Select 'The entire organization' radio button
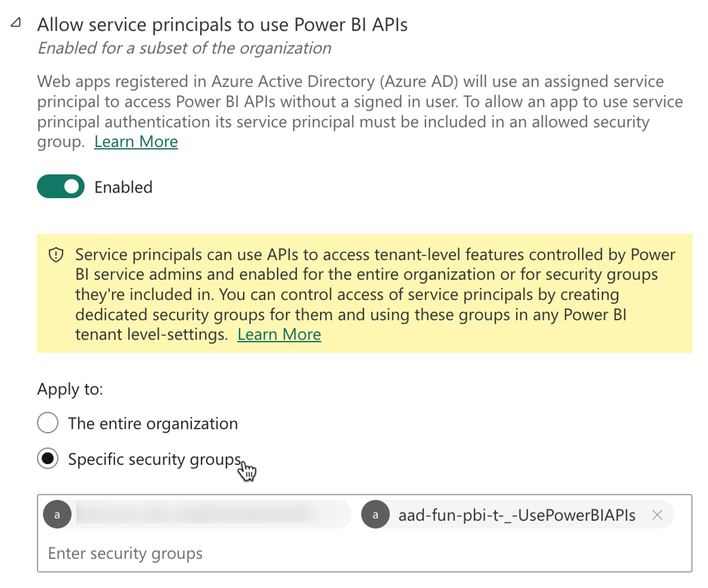This screenshot has width=708, height=588. 48,423
